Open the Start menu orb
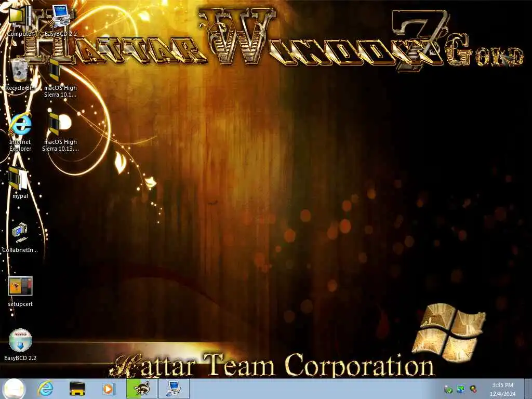Image resolution: width=532 pixels, height=399 pixels. (14, 389)
